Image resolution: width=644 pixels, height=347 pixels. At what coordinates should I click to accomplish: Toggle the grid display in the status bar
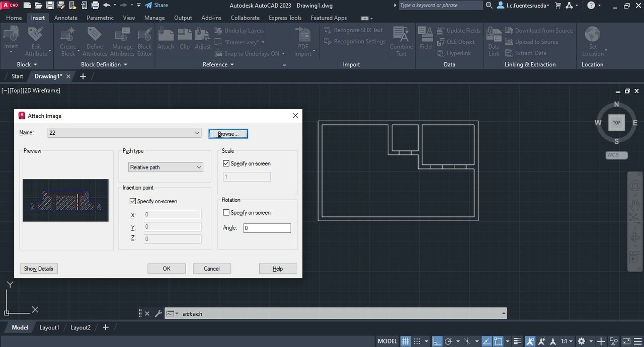pyautogui.click(x=406, y=341)
